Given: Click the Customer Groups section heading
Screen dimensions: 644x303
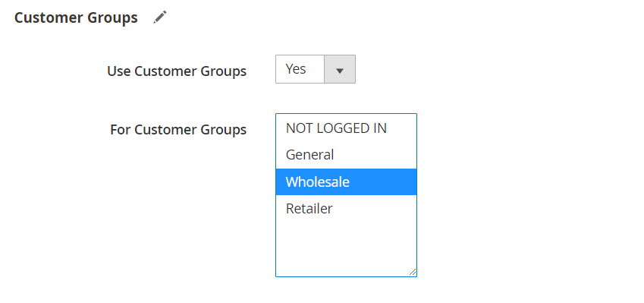Looking at the screenshot, I should (76, 17).
